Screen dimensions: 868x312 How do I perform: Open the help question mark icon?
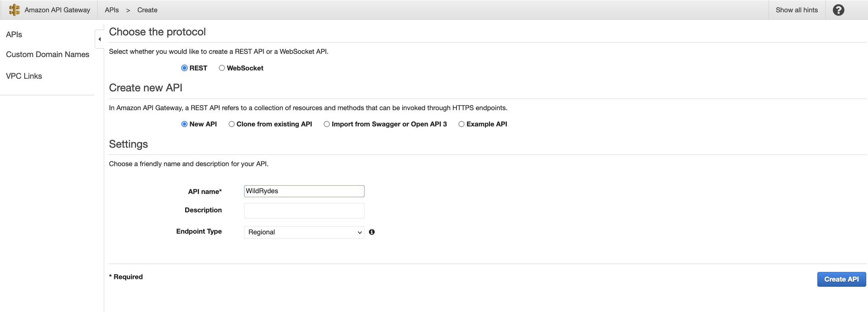[838, 10]
